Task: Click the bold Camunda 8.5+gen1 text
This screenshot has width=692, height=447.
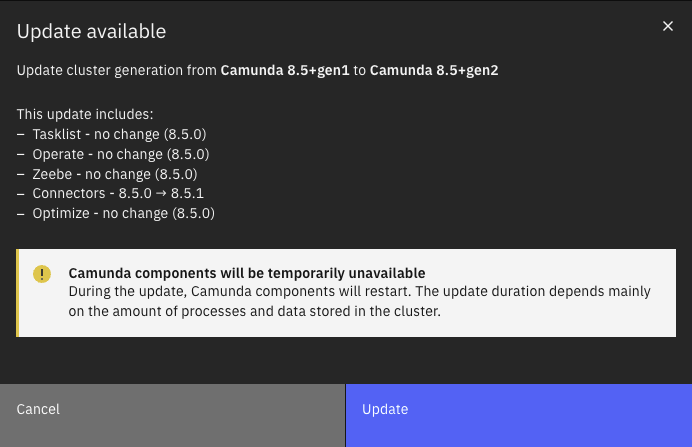Action: point(285,72)
